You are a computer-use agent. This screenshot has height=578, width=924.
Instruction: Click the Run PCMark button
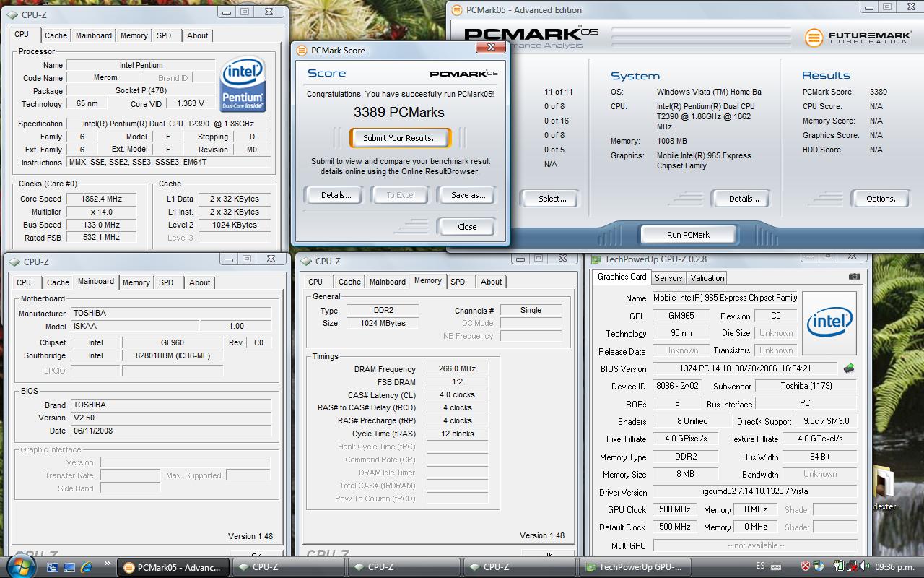point(688,235)
